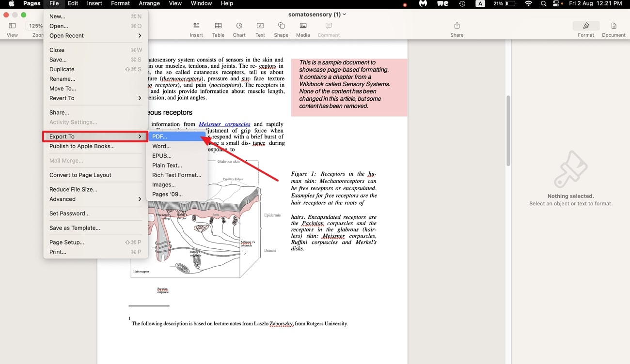This screenshot has width=630, height=364.
Task: Click the Insert toolbar icon
Action: pyautogui.click(x=196, y=26)
